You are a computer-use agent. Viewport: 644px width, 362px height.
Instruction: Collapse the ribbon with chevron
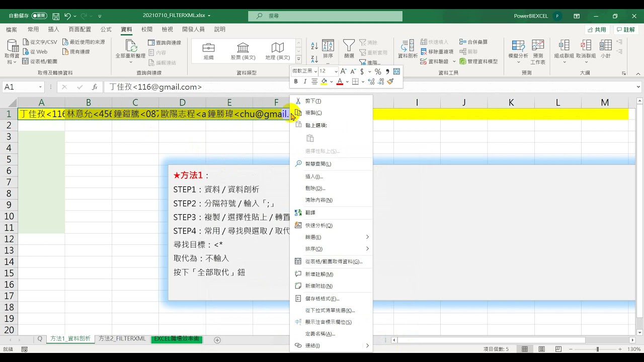(x=638, y=73)
